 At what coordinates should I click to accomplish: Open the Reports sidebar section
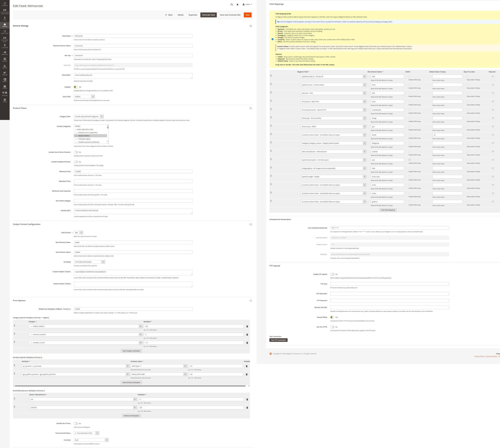[5, 67]
